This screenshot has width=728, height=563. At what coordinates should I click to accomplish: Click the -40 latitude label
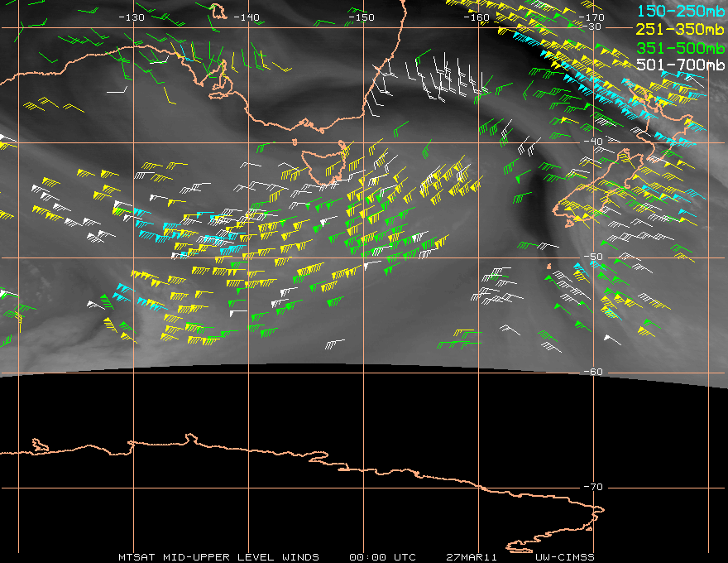tap(593, 142)
